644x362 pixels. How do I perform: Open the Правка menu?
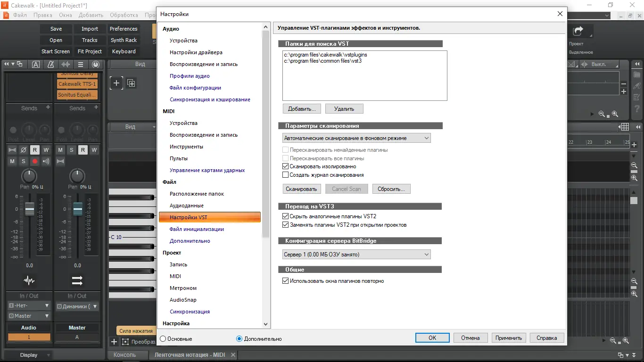coord(43,15)
